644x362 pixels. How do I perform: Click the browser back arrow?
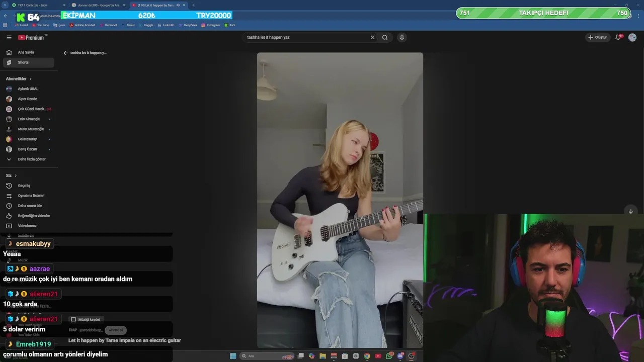click(x=6, y=16)
